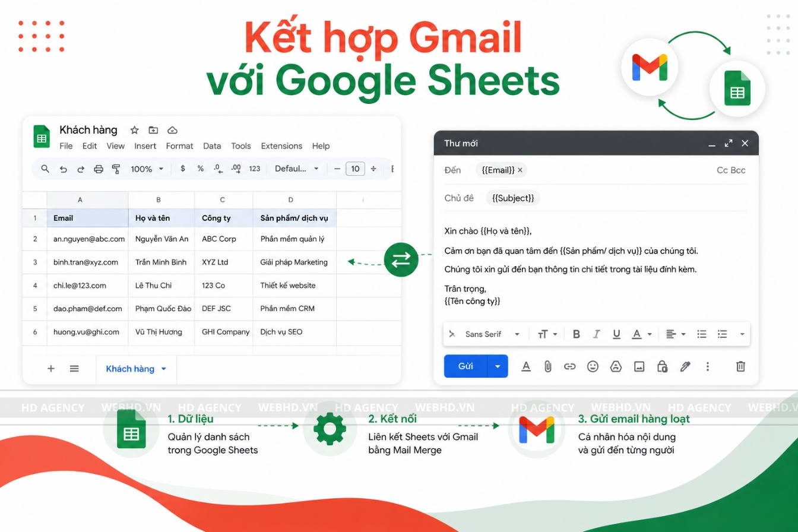The image size is (798, 532).
Task: Open the Insert menu in Sheets
Action: (145, 146)
